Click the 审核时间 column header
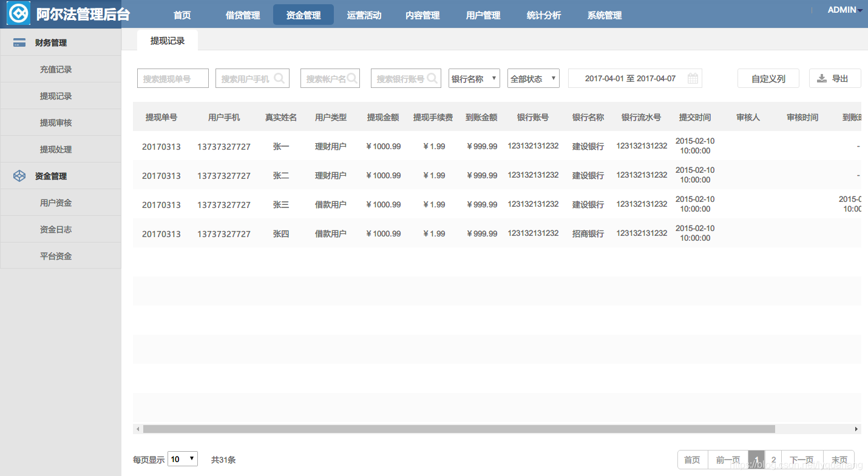 coord(802,117)
